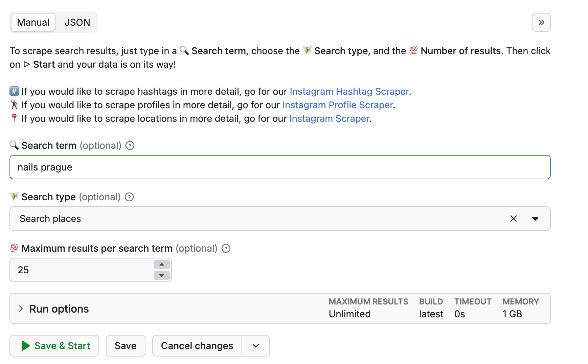588x364 pixels.
Task: Open the Instagram Profile Scraper link
Action: [x=338, y=105]
